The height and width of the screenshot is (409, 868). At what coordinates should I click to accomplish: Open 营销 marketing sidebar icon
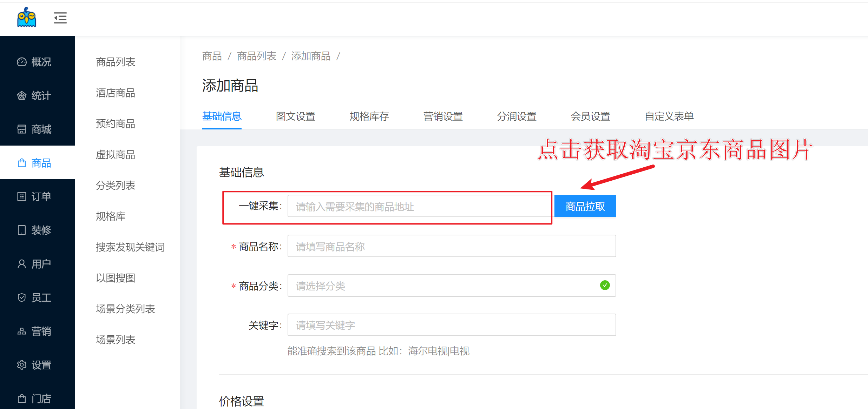click(22, 331)
